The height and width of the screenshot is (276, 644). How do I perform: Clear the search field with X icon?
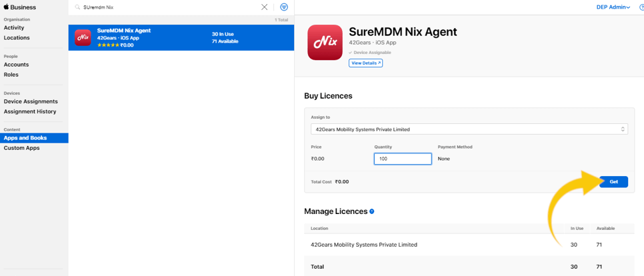click(265, 7)
